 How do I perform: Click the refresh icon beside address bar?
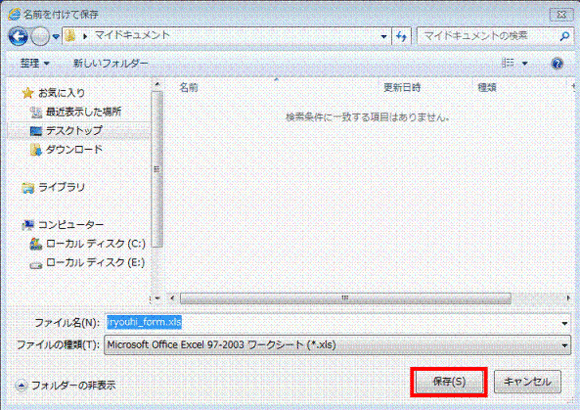tap(402, 36)
